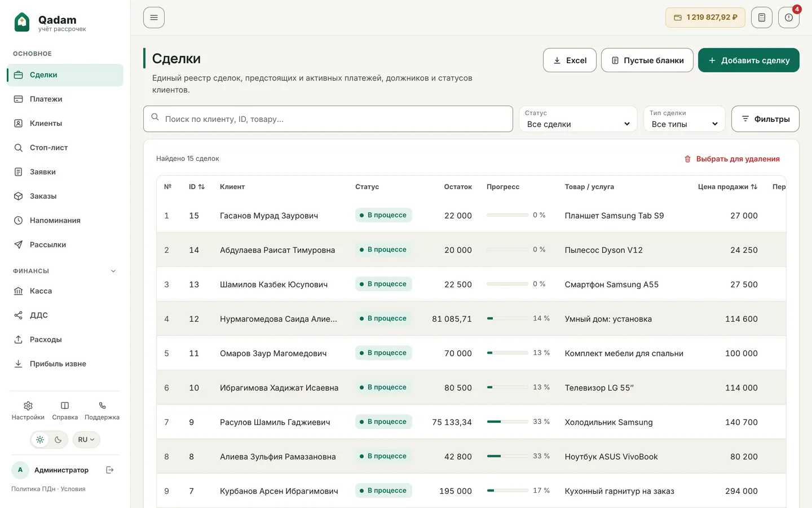Screen dimensions: 812x508
Task: Open Заявки in the sidebar
Action: pyautogui.click(x=65, y=172)
